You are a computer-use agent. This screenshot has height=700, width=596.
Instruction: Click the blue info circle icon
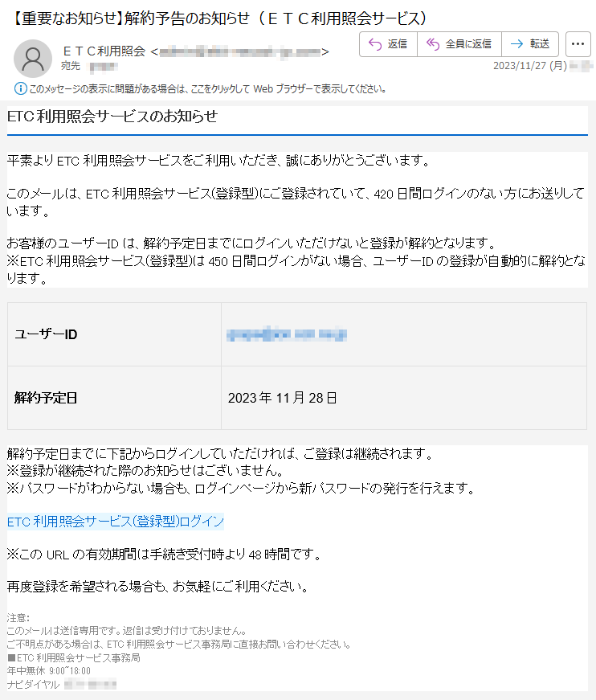(21, 88)
